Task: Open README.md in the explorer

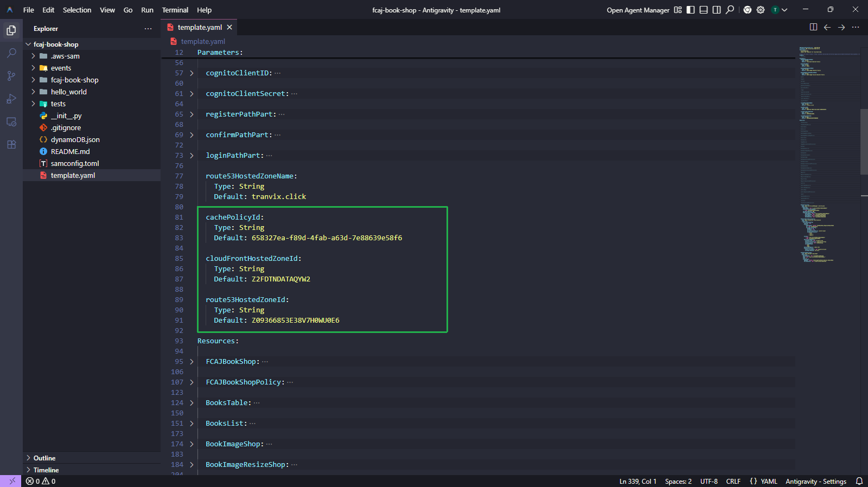Action: click(x=70, y=152)
